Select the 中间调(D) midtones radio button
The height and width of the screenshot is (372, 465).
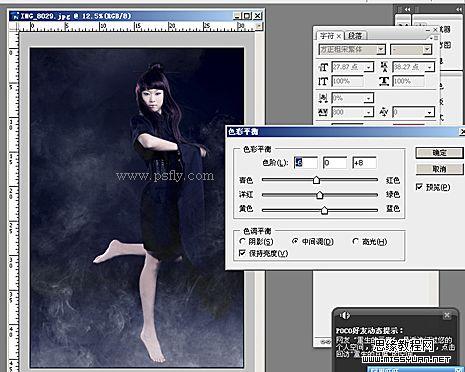295,241
